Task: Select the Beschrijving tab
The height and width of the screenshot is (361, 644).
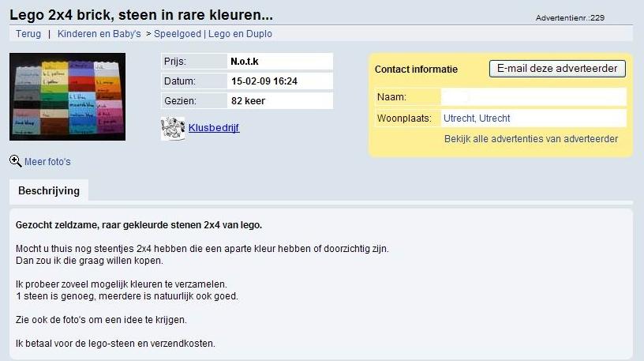Action: point(49,191)
